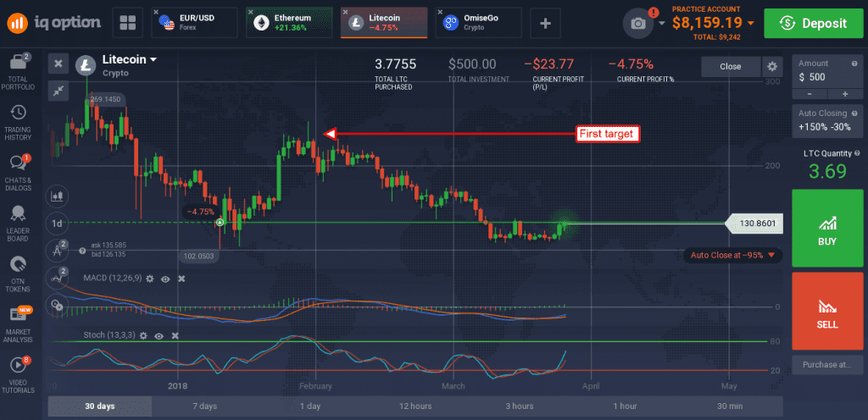Click the -4.75% position marker on chart
This screenshot has height=420, width=868.
point(200,212)
